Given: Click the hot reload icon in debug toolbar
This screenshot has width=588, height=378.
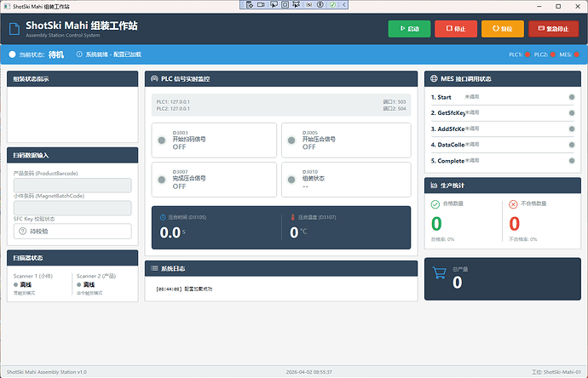Looking at the screenshot, I should pyautogui.click(x=309, y=5).
